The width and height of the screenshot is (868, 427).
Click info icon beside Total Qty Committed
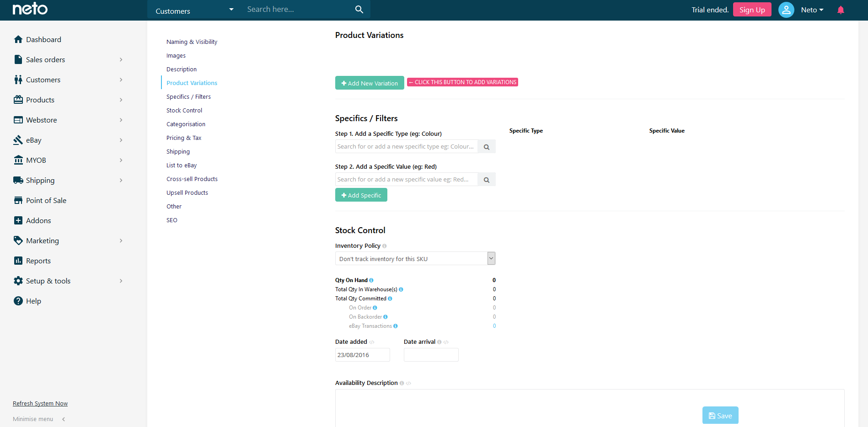coord(390,299)
